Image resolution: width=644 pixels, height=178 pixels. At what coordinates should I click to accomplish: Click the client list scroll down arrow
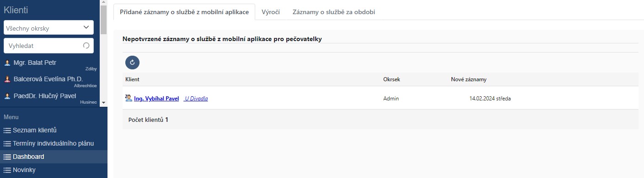pos(103,103)
